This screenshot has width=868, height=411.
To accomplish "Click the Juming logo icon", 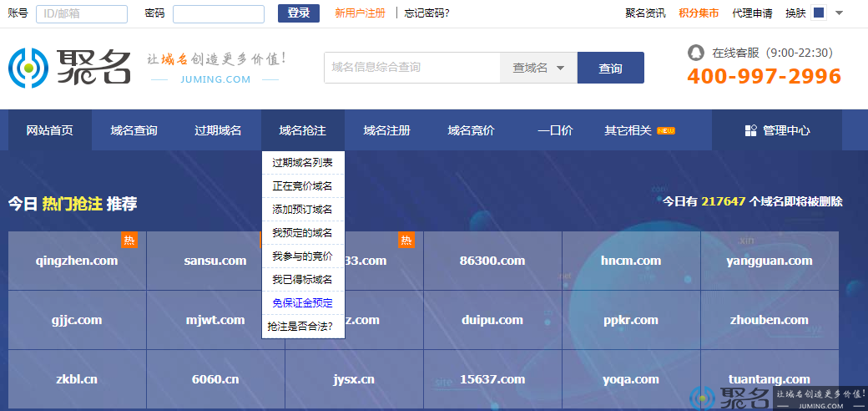I will [28, 68].
